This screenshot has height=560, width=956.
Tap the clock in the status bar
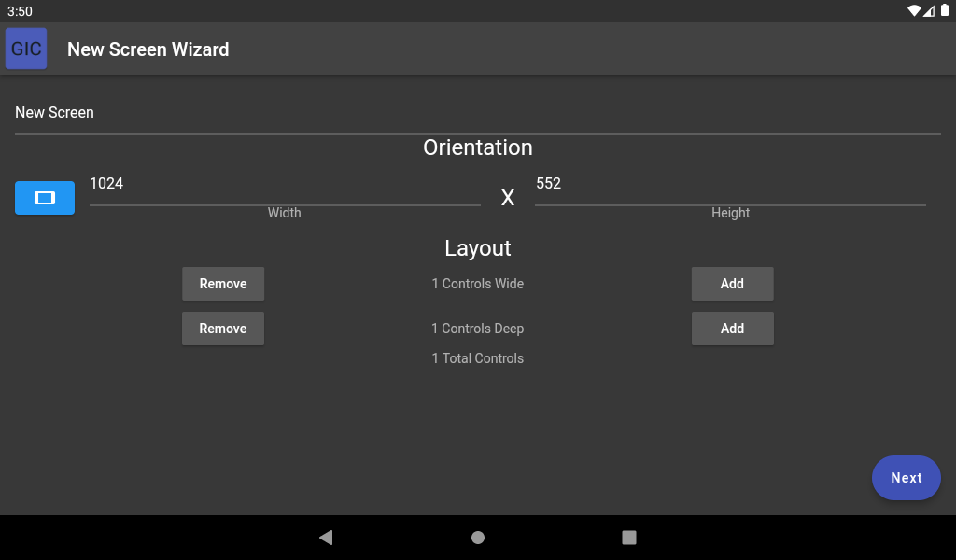(20, 12)
